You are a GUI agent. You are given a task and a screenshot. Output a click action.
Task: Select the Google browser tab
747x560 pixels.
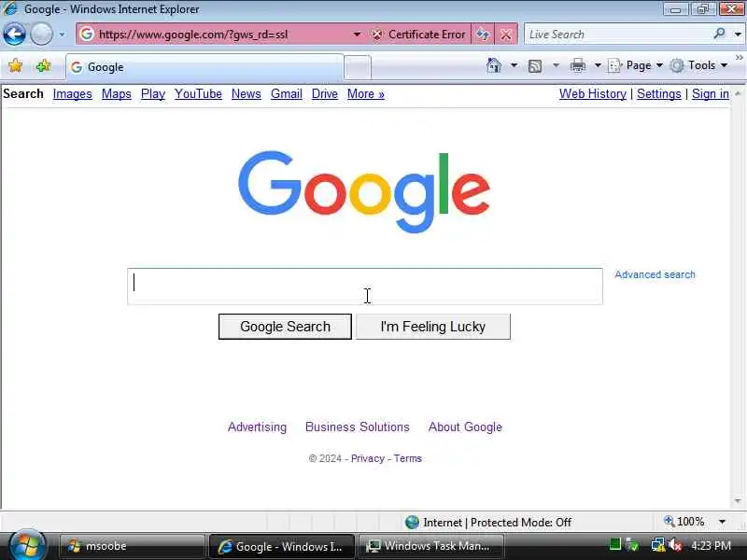pyautogui.click(x=204, y=67)
